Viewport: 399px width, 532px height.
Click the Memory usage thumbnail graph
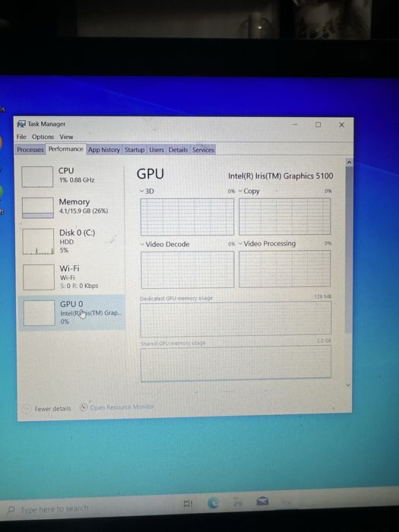point(38,207)
